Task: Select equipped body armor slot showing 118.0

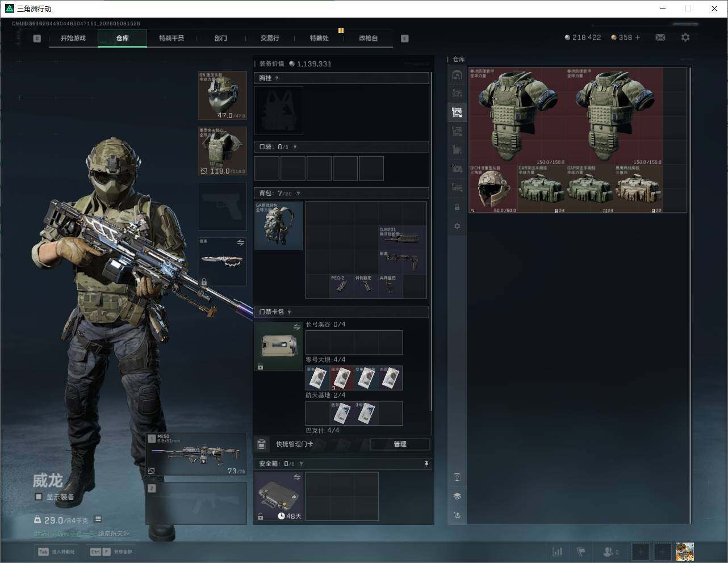Action: point(222,151)
